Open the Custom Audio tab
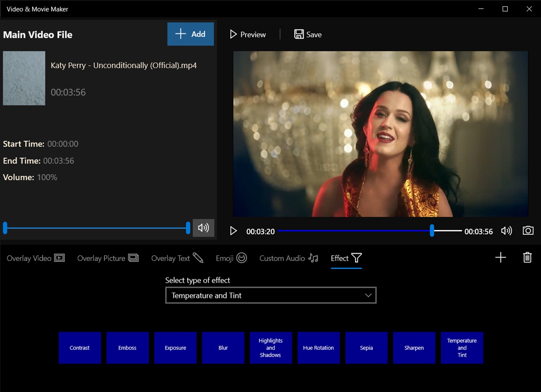 pos(289,258)
